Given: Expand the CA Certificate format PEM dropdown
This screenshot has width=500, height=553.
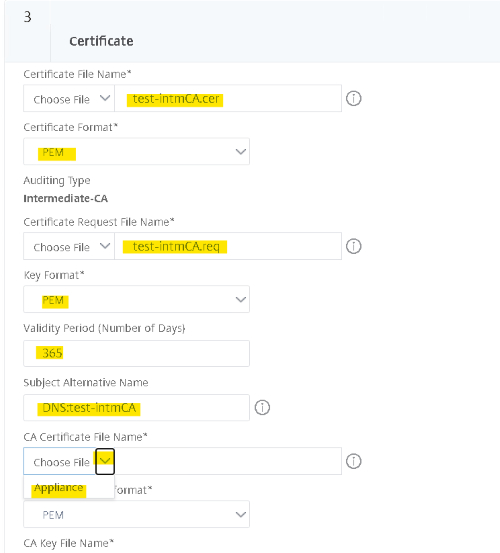Looking at the screenshot, I should point(136,514).
